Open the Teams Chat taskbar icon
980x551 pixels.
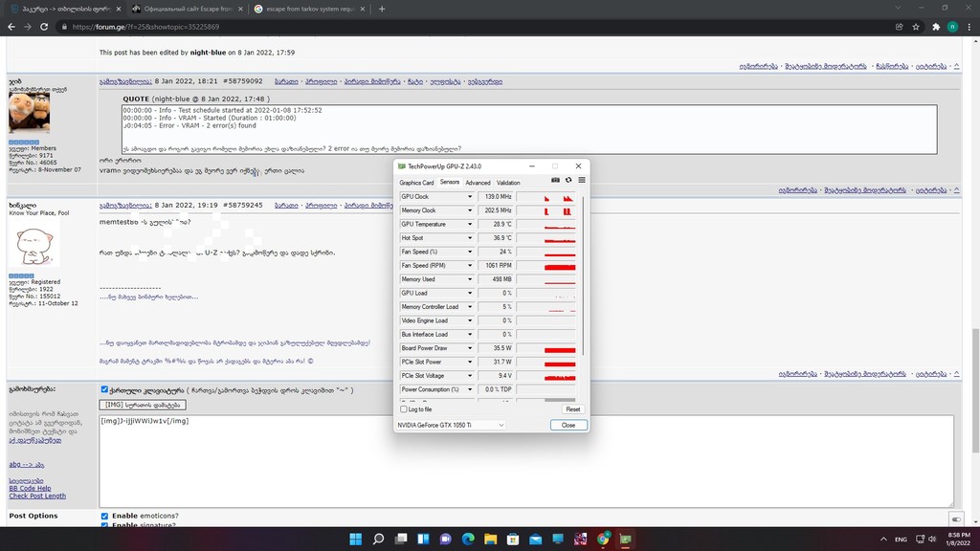(446, 539)
